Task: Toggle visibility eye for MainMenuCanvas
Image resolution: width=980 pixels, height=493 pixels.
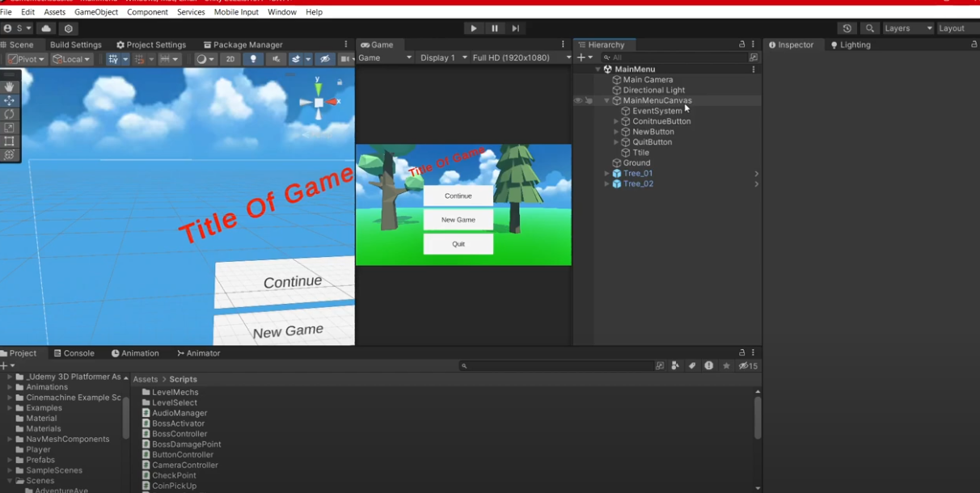Action: (x=578, y=101)
